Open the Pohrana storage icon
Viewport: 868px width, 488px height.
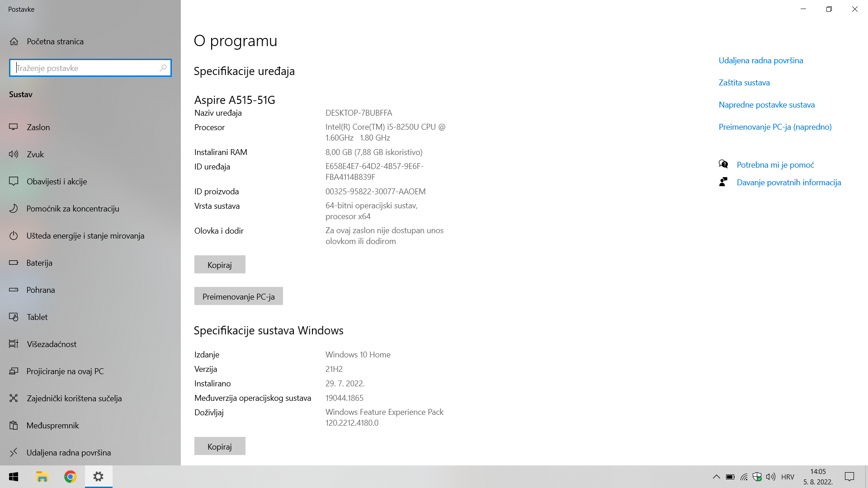tap(14, 290)
